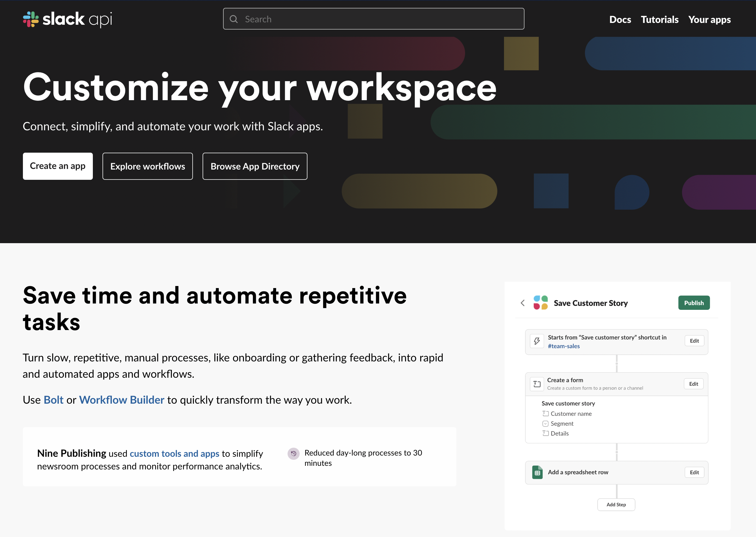Click the Slack API logo
This screenshot has width=756, height=537.
pyautogui.click(x=68, y=19)
